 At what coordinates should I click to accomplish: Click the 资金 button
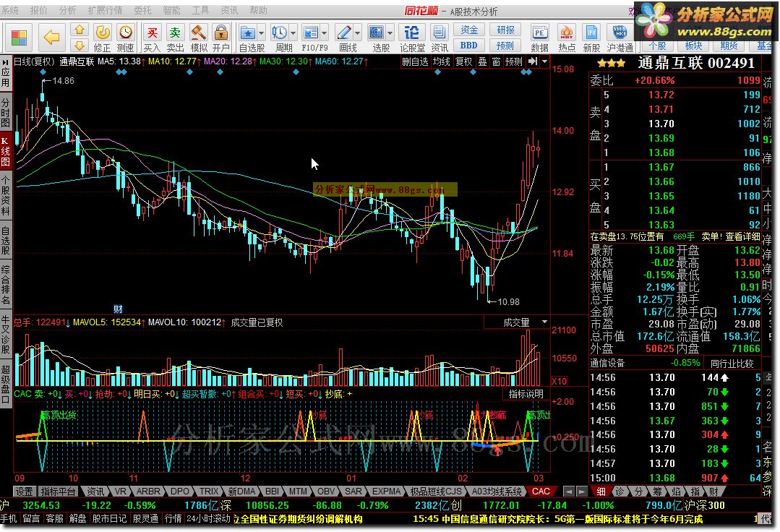coord(468,30)
